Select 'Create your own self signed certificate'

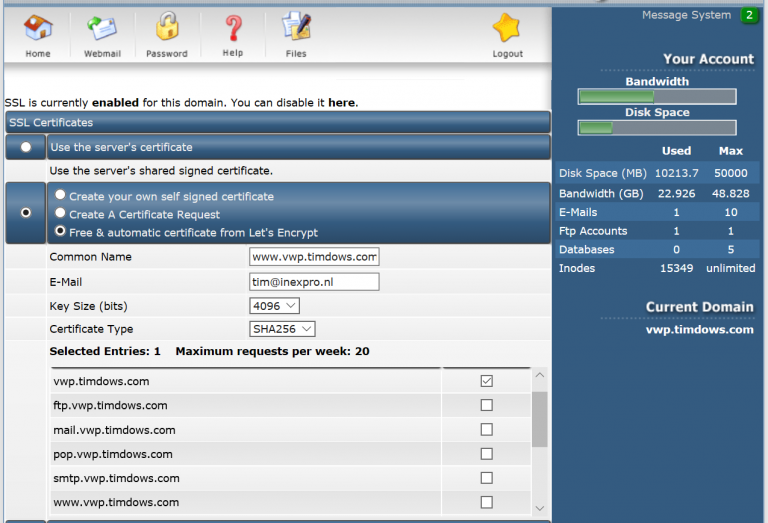pos(61,196)
